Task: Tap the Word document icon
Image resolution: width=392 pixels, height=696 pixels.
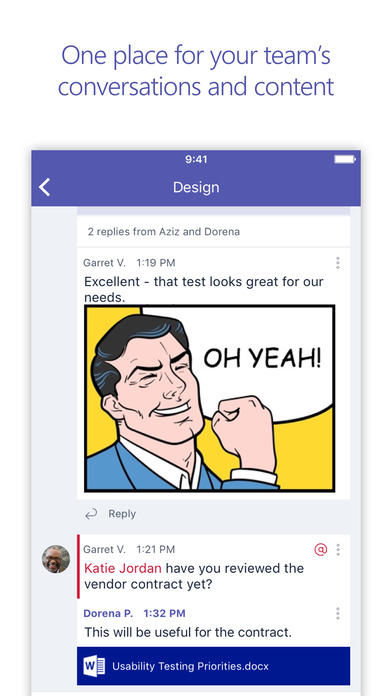Action: point(94,666)
